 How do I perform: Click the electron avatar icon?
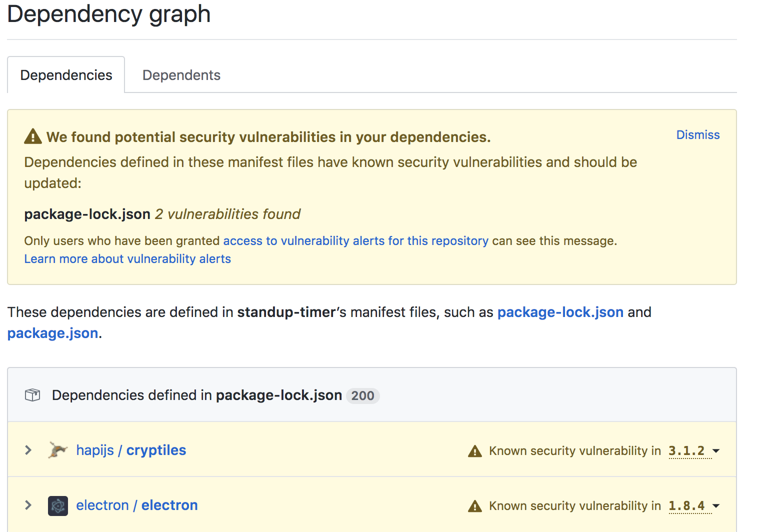click(58, 505)
